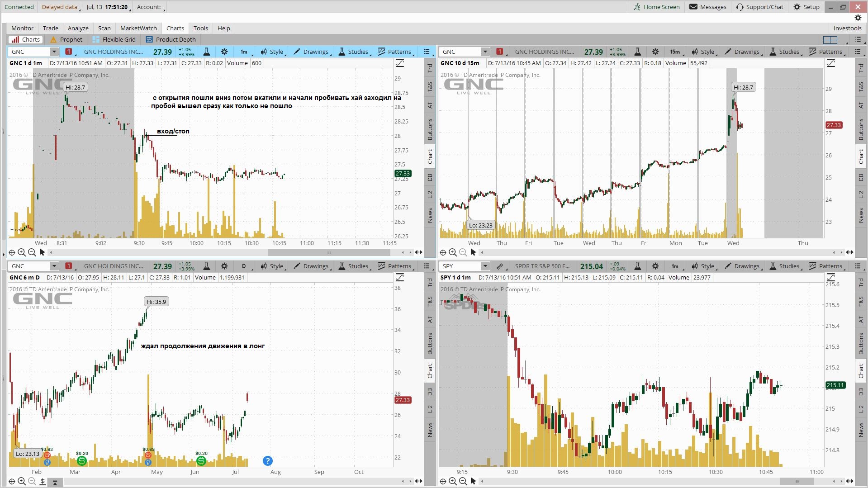Open the Help tab
Viewport: 868px width, 488px height.
(x=224, y=28)
